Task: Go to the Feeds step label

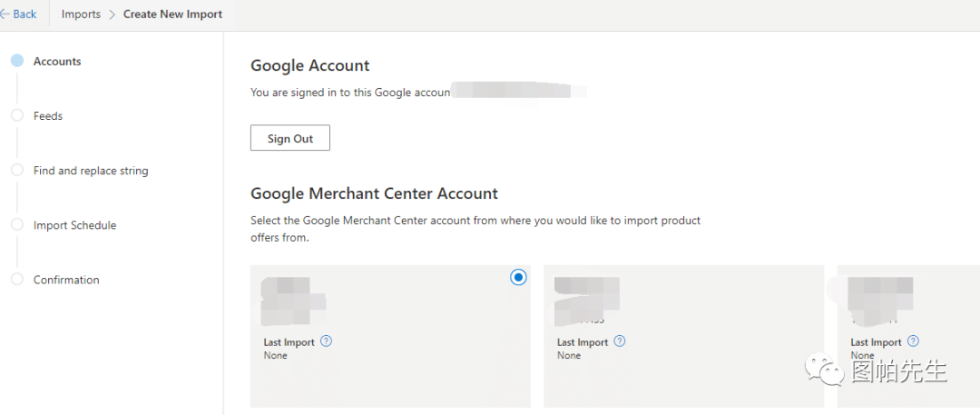Action: pyautogui.click(x=48, y=116)
